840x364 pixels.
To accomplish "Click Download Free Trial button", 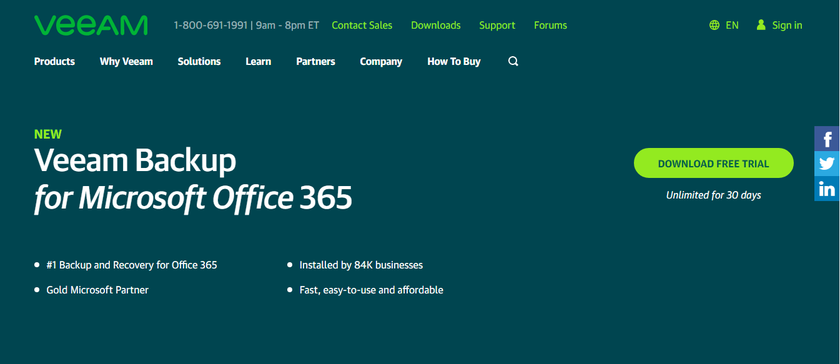I will point(714,163).
